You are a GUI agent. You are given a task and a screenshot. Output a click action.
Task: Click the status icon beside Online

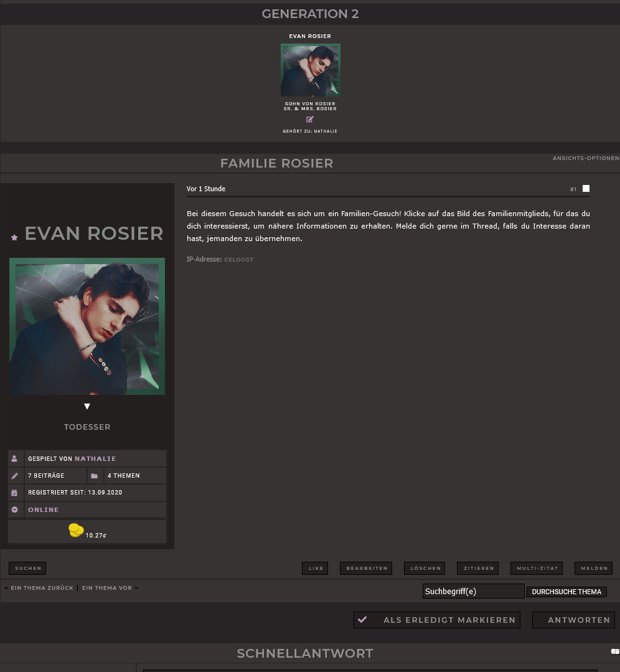pyautogui.click(x=15, y=509)
